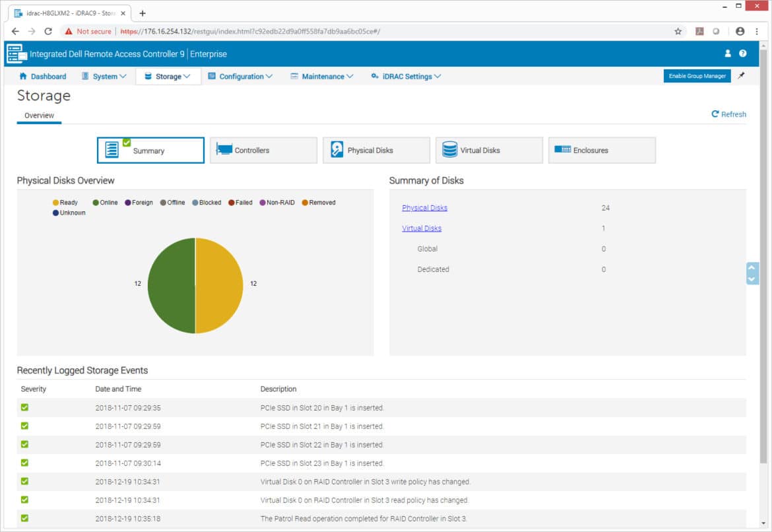This screenshot has height=532, width=772.
Task: Reload the page in browser
Action: pos(48,32)
